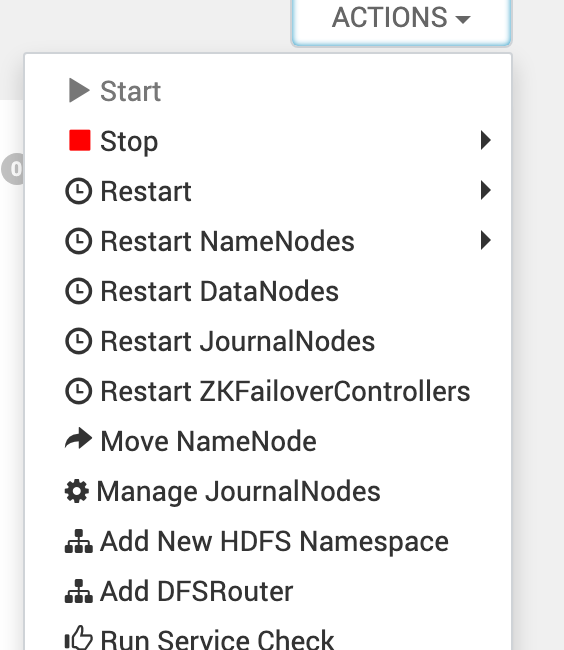Click the thumbs-up Run Service Check icon
The width and height of the screenshot is (564, 650).
tap(79, 638)
